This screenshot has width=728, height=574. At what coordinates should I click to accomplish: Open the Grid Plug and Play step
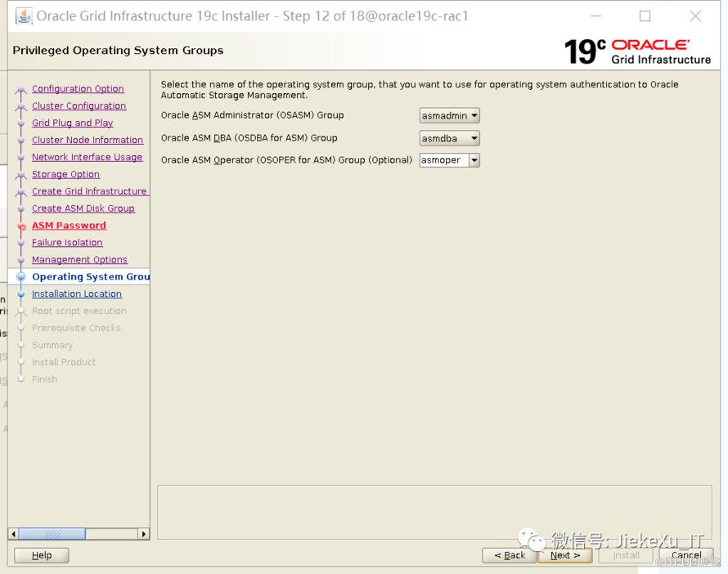[x=72, y=123]
